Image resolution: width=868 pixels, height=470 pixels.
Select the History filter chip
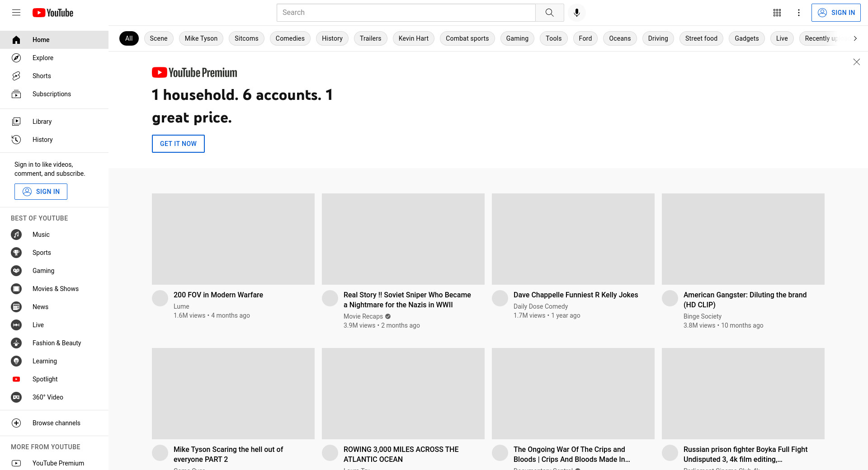[x=332, y=38]
